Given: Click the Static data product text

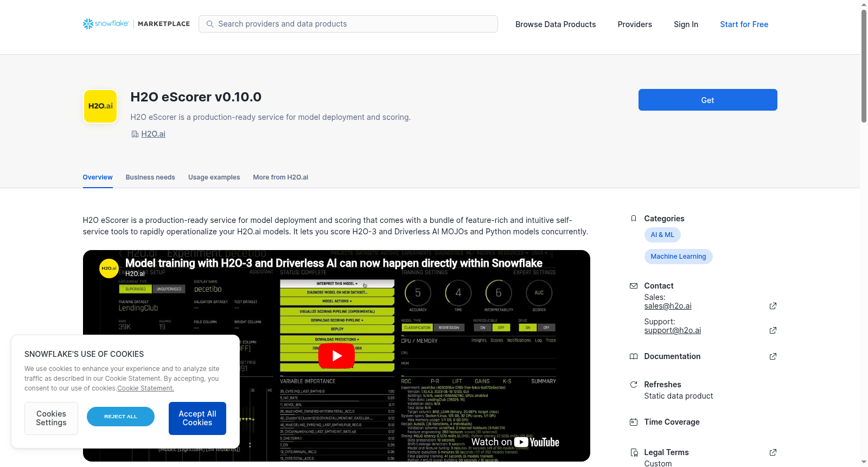Looking at the screenshot, I should point(678,396).
